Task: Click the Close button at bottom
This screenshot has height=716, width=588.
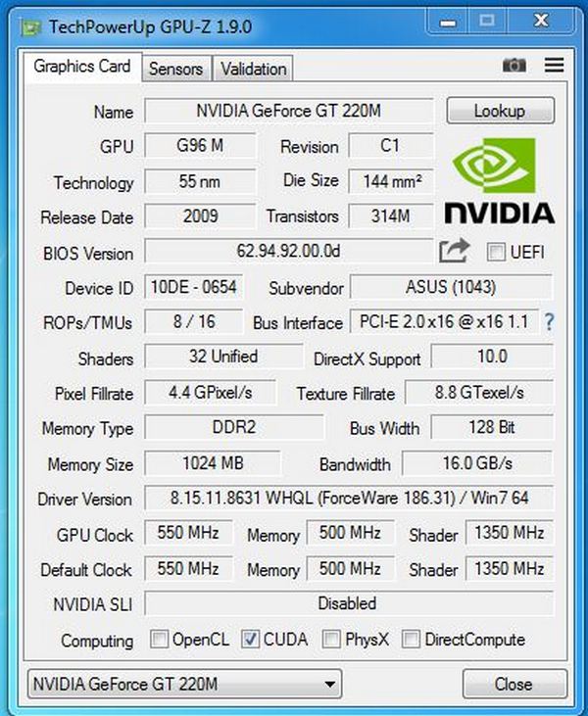Action: 514,684
